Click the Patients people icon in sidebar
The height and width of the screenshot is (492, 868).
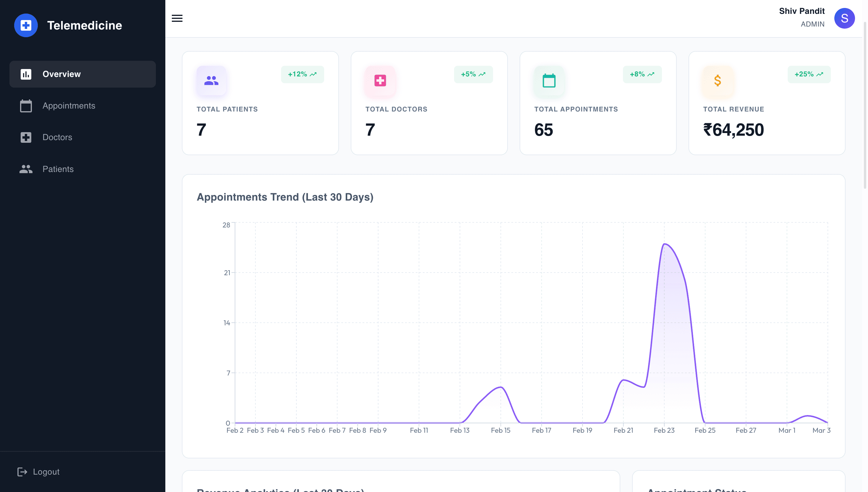pos(26,169)
